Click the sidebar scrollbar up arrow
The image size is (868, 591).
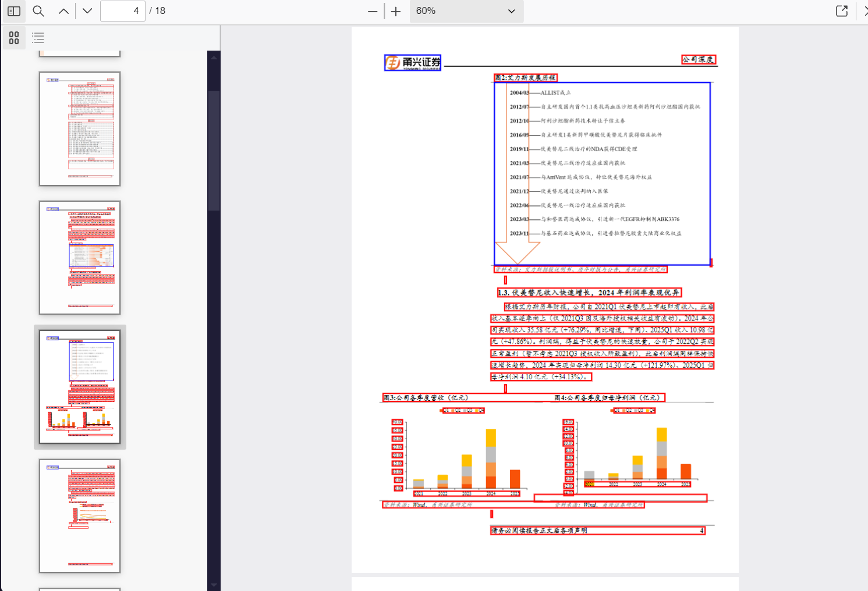point(214,57)
